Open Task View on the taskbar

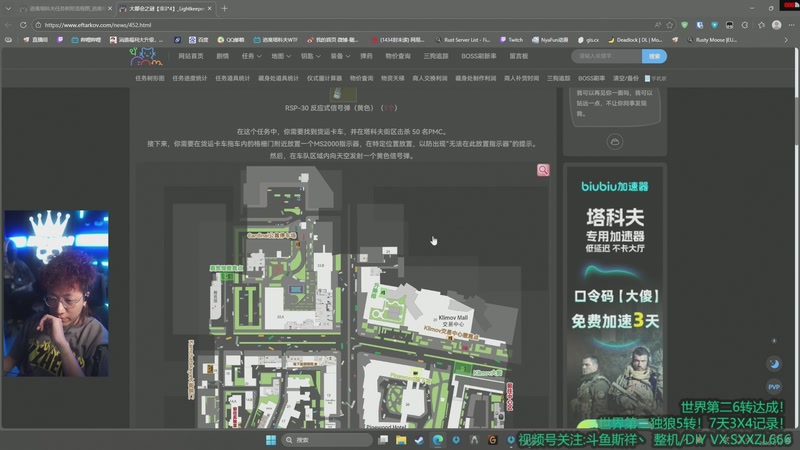point(383,440)
